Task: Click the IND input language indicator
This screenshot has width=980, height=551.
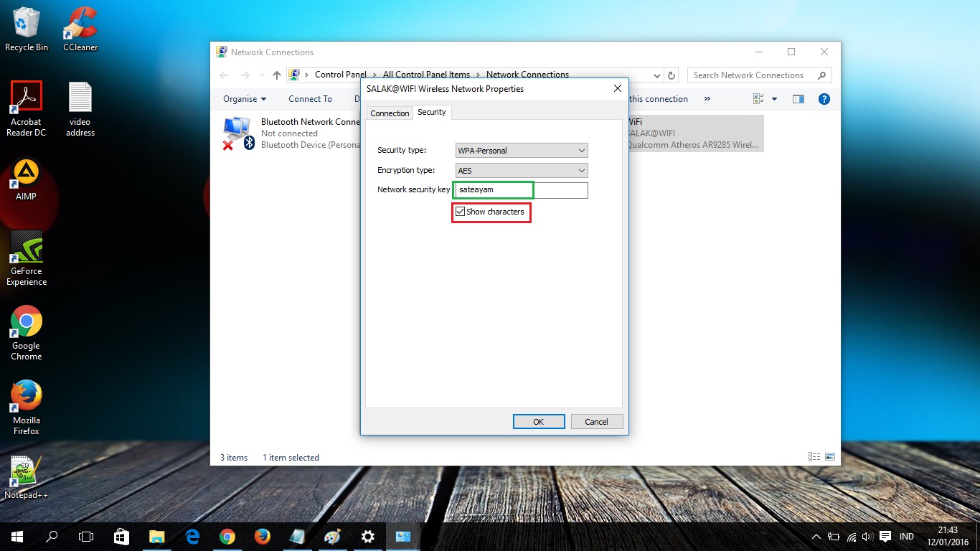Action: click(x=907, y=537)
